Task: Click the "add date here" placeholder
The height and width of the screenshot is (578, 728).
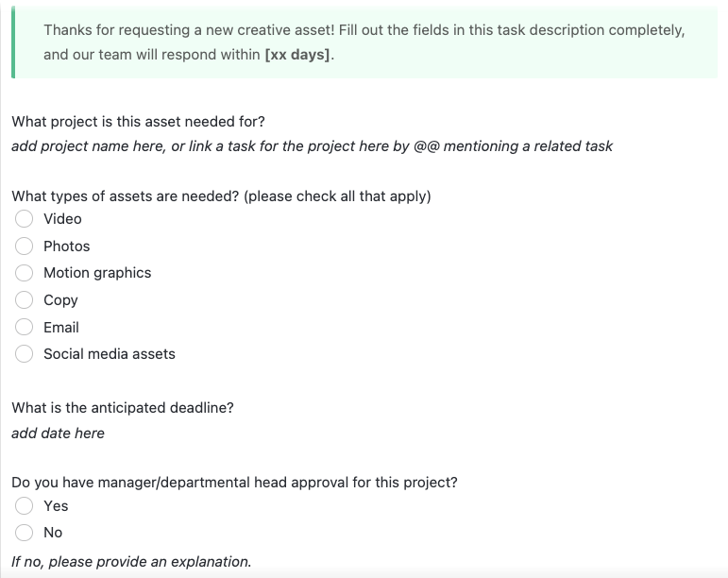Action: (x=58, y=433)
